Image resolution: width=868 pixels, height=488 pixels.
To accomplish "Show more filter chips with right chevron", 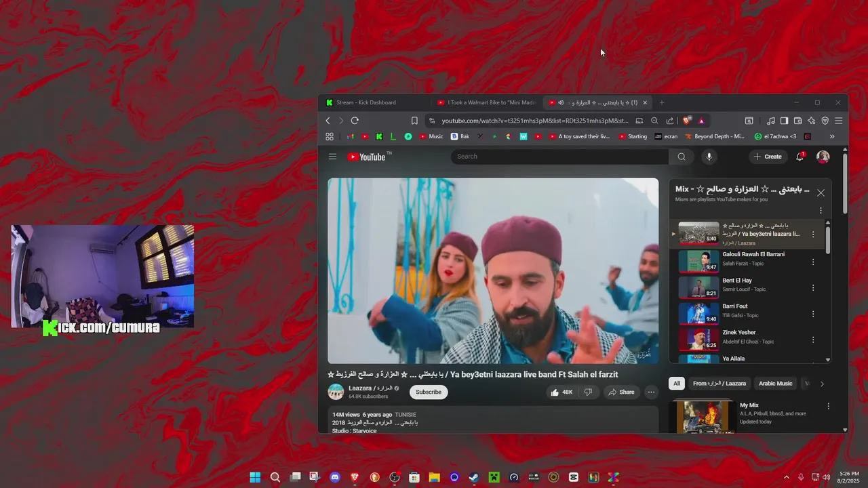I will 822,384.
